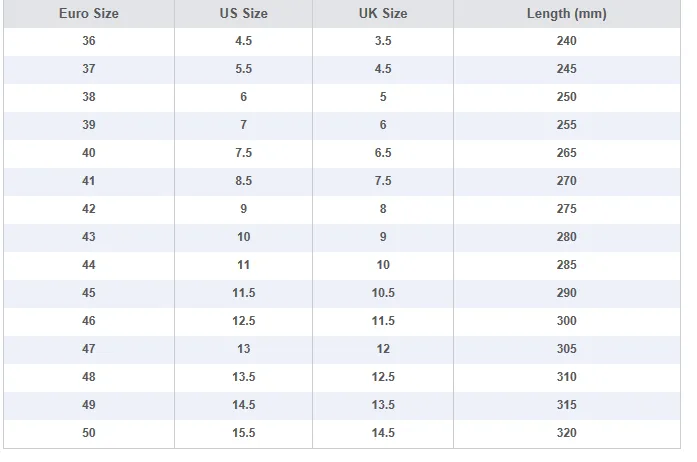Click the US Size column header
The image size is (697, 462).
click(x=244, y=13)
